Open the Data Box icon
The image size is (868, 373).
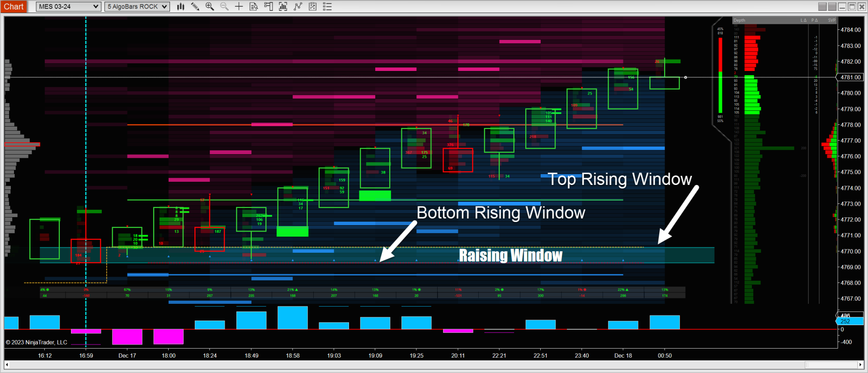(x=254, y=6)
